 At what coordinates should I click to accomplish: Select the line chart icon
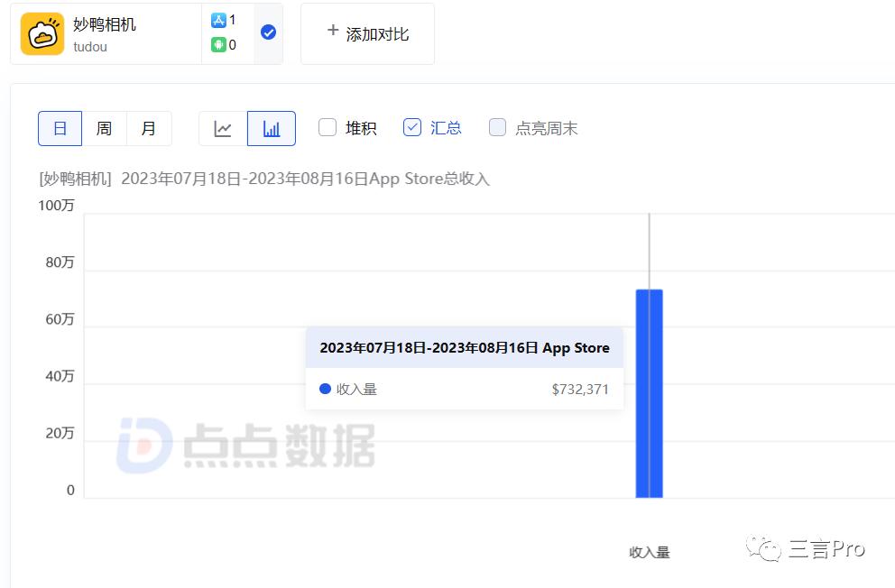pos(223,128)
